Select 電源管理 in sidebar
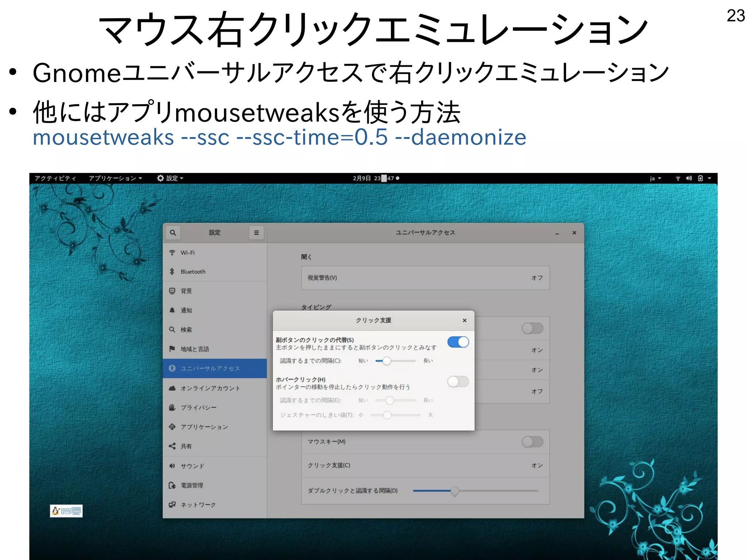Screen dimensions: 747x560 point(215,485)
